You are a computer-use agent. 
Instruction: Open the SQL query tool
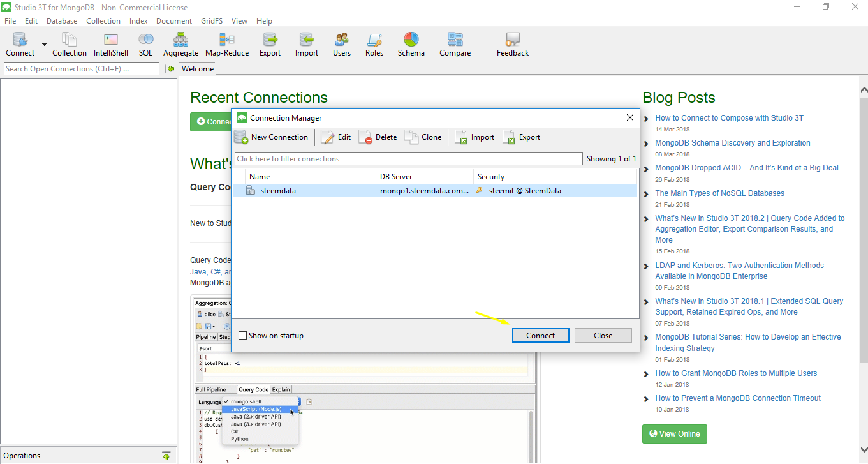[x=145, y=45]
